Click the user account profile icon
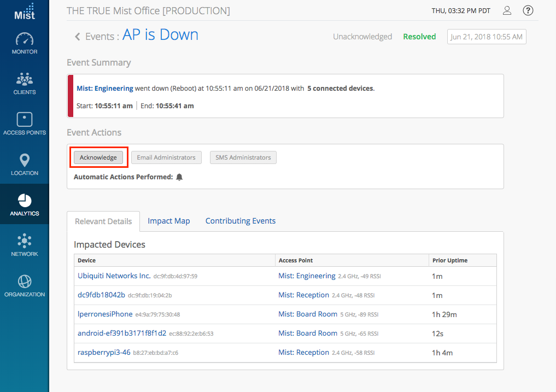This screenshot has width=556, height=392. [x=507, y=10]
